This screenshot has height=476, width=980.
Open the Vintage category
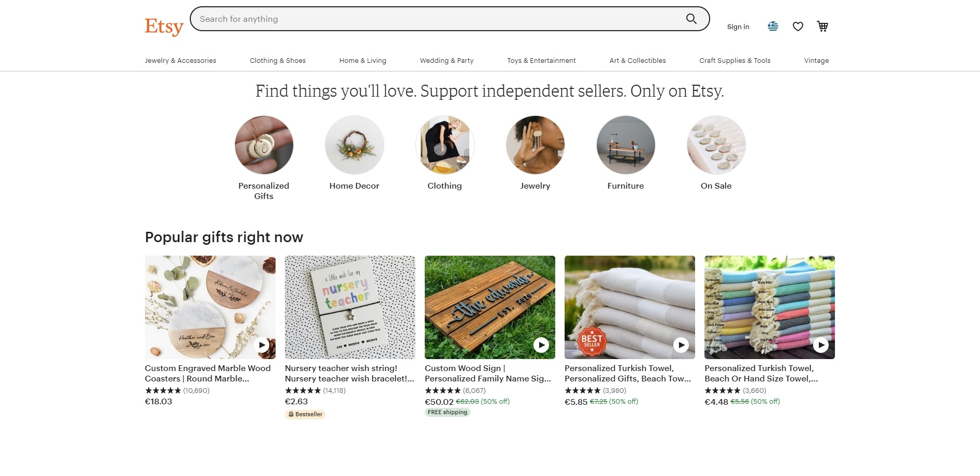[816, 61]
